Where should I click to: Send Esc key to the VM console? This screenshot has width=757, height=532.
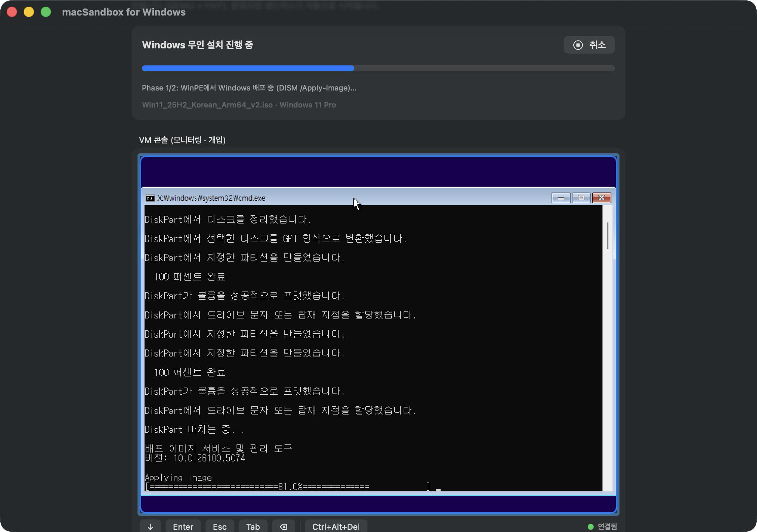(220, 526)
